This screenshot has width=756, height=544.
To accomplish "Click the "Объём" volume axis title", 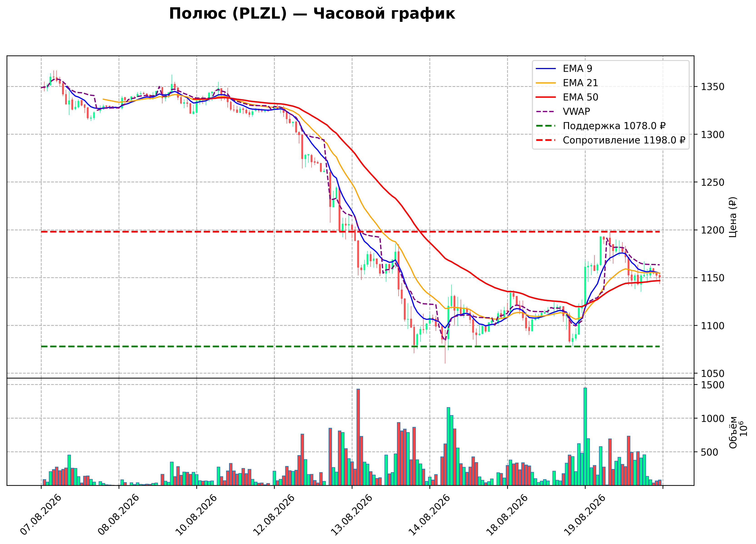I will pos(733,432).
